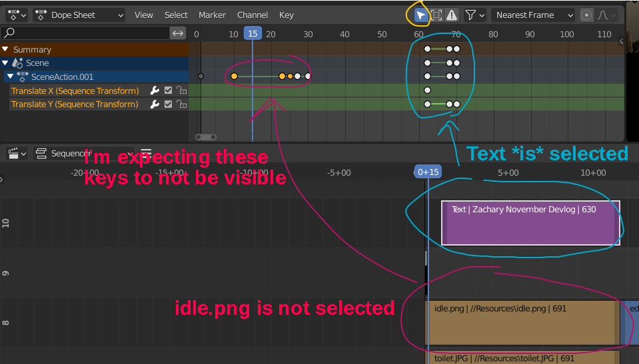Expand the dope sheet sidebar arrow
This screenshot has width=639, height=364.
click(621, 41)
